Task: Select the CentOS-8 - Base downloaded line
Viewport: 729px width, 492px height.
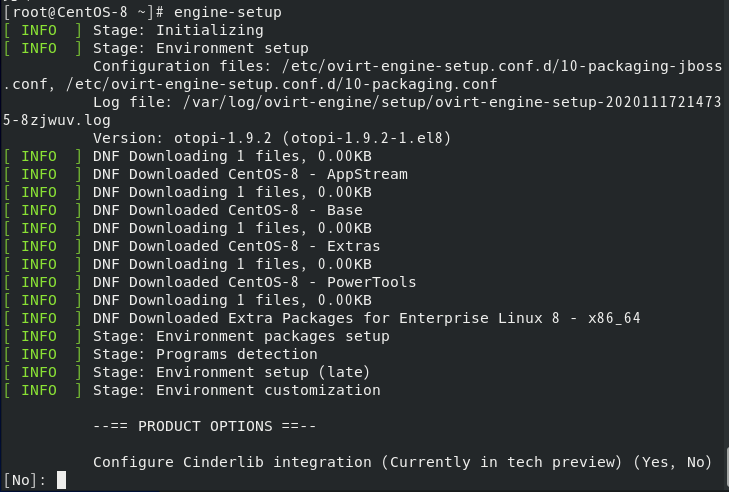Action: (227, 210)
